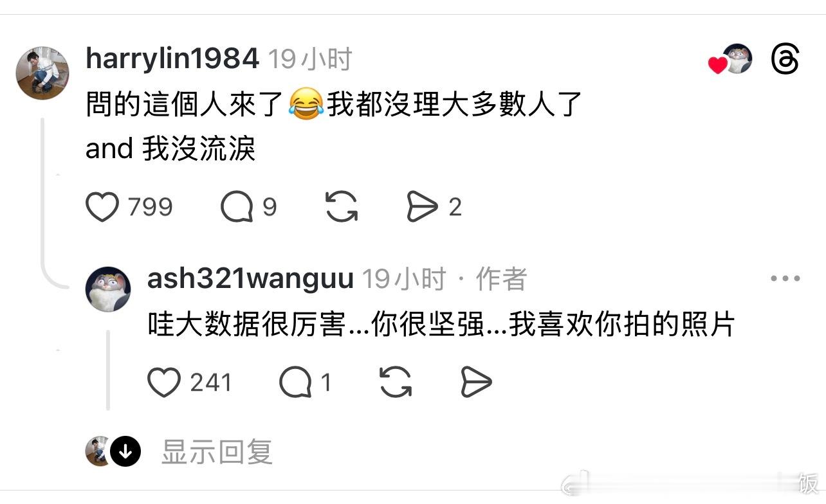Click 显示回复 to show replies
The width and height of the screenshot is (826, 504).
217,452
